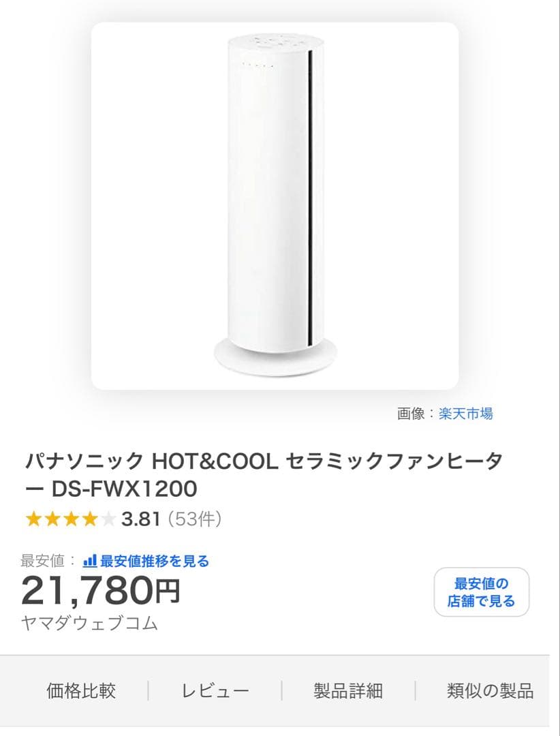Screen dimensions: 560x736
Task: Open the heater product image
Action: click(275, 206)
